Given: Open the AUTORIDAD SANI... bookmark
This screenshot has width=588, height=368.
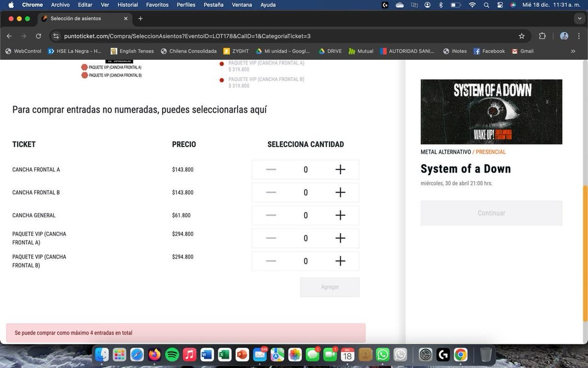Looking at the screenshot, I should (407, 51).
